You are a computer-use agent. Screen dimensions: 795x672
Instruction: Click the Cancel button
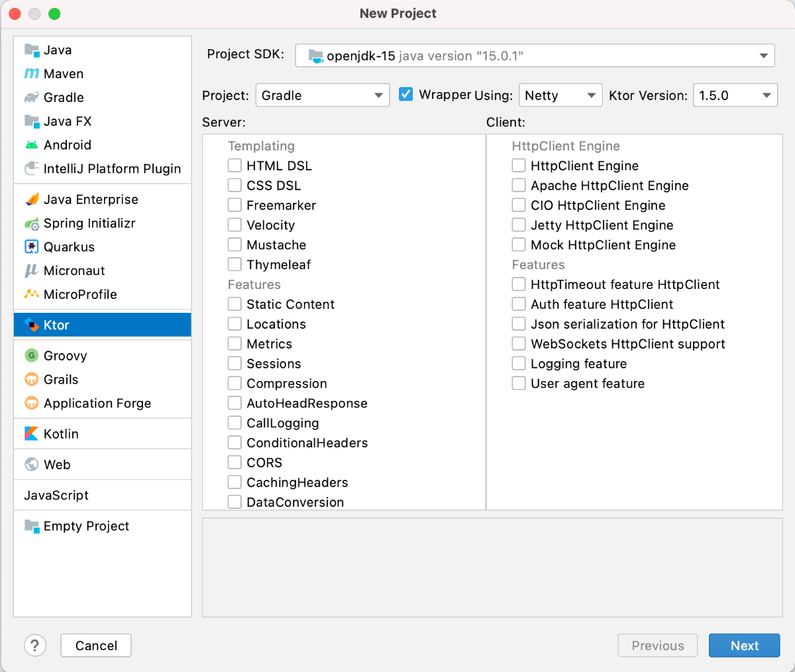tap(96, 645)
